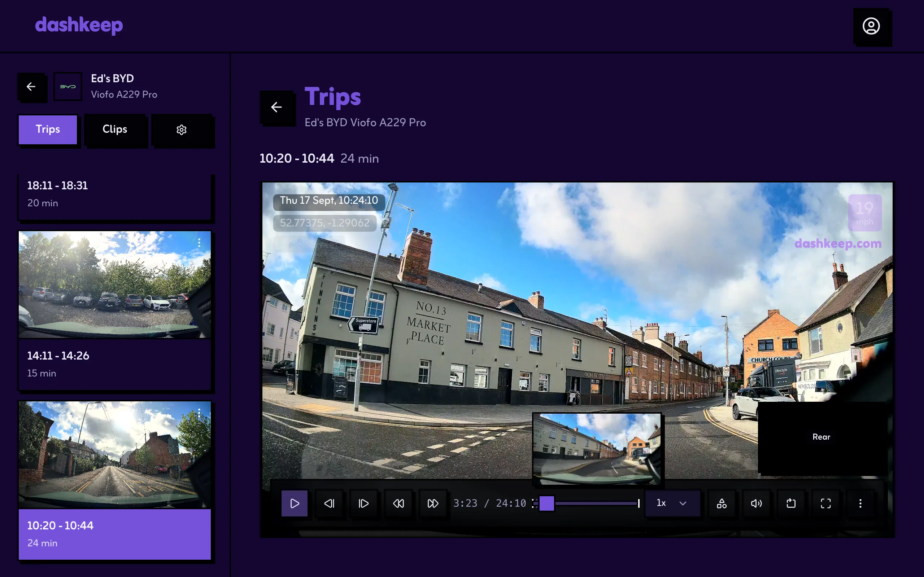Play the dashcam video
The height and width of the screenshot is (577, 924).
(295, 503)
